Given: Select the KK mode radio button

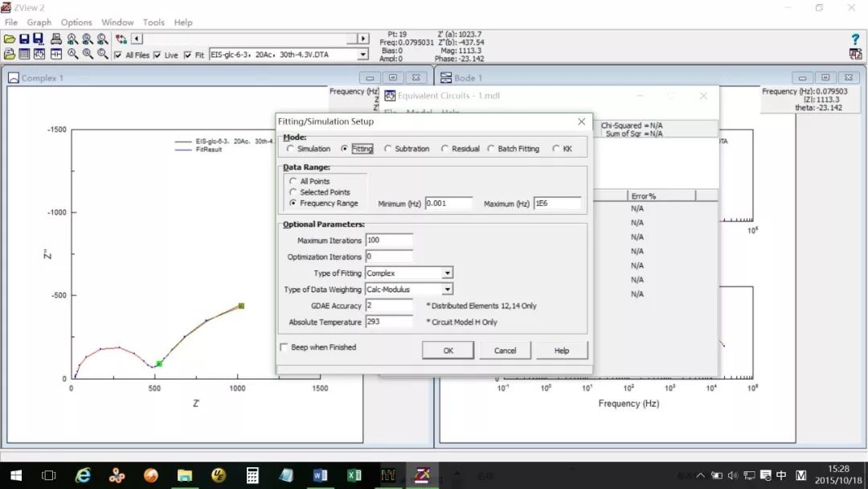Looking at the screenshot, I should tap(556, 149).
